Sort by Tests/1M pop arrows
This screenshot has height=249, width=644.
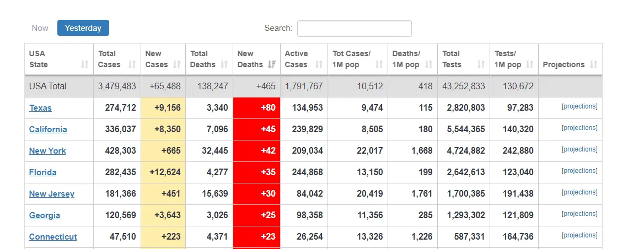tap(529, 64)
